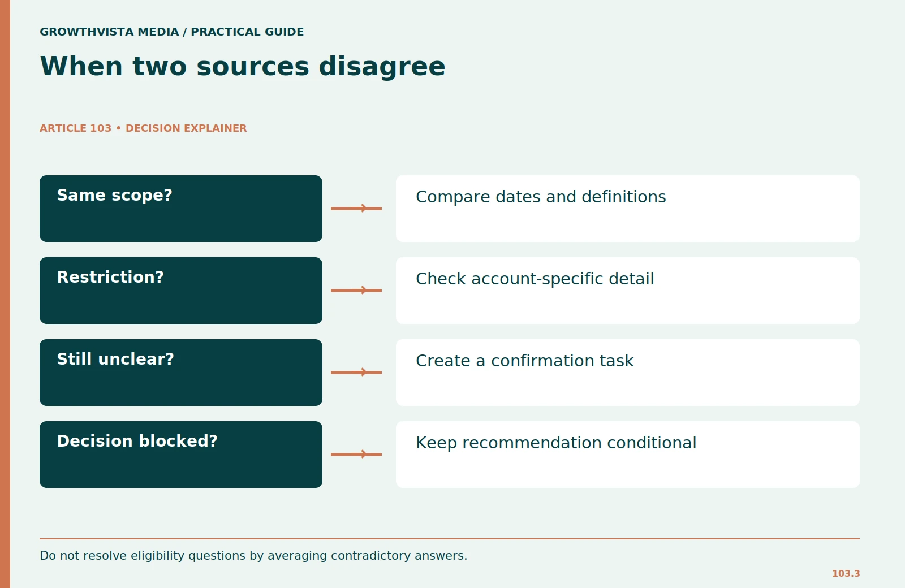Click 'Compare dates and definitions' answer card
Screen dimensions: 905x588
[628, 209]
